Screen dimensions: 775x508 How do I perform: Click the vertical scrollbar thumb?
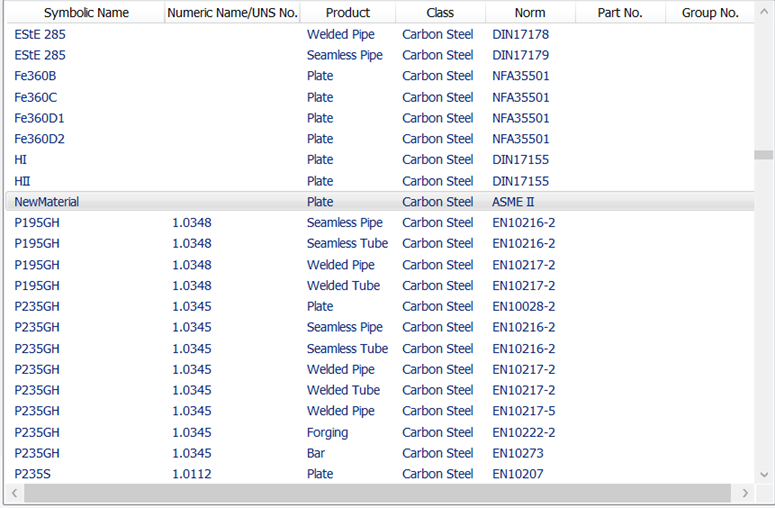(764, 155)
